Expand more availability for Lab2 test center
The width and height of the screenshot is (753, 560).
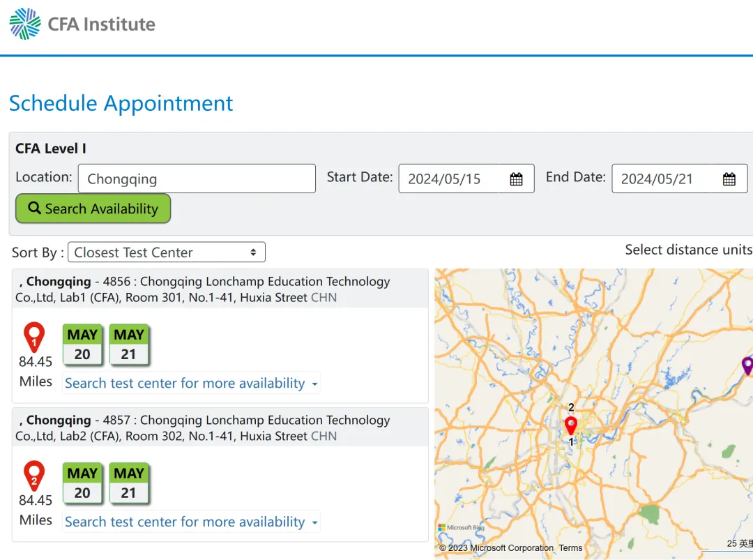point(191,522)
